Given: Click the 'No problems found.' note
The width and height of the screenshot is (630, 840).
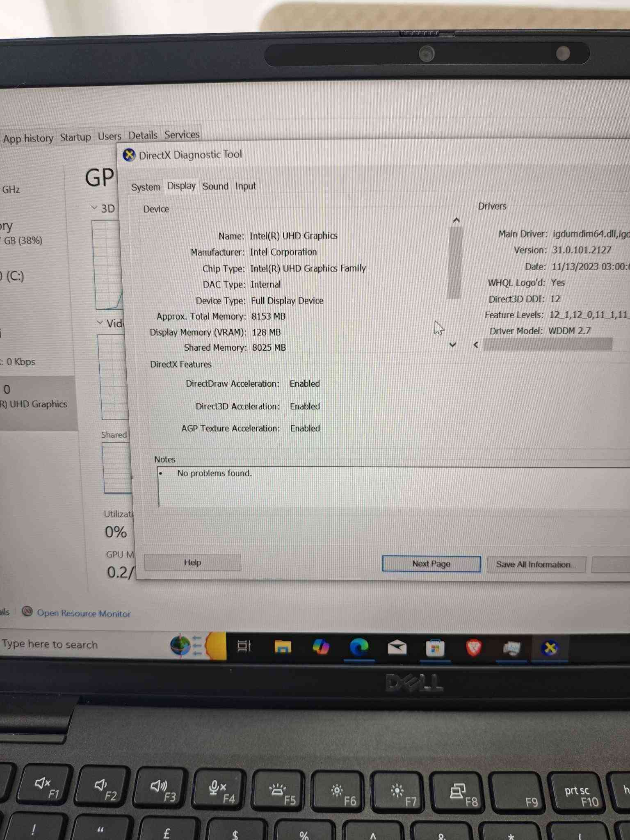Looking at the screenshot, I should tap(215, 473).
